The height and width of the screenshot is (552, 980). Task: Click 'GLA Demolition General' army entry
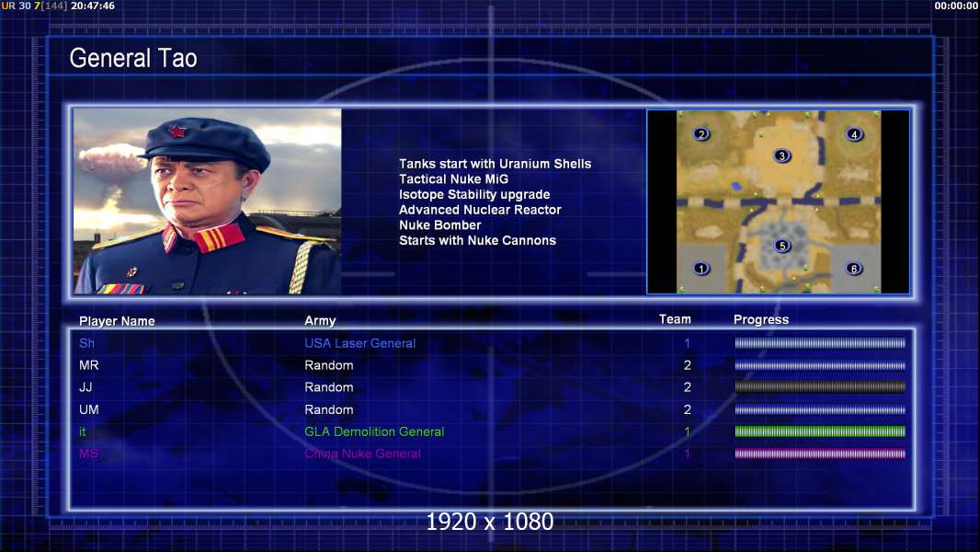[x=374, y=431]
